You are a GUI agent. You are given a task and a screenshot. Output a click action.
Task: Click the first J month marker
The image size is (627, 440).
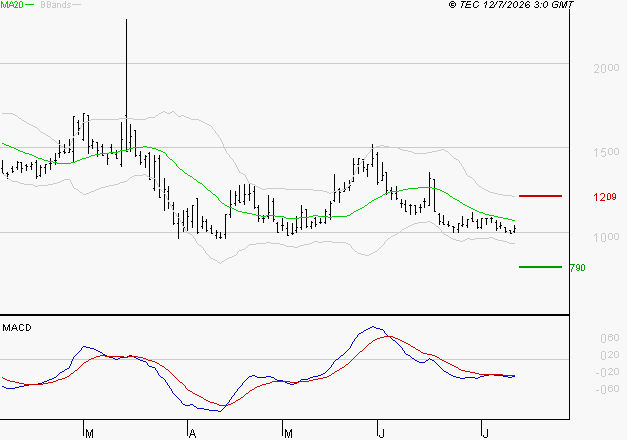(x=382, y=434)
